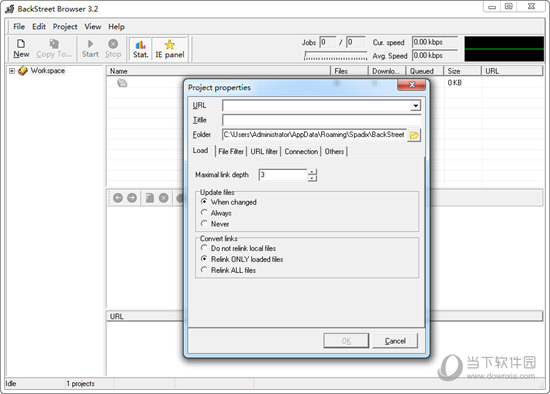Browse folder with yellow folder icon
The image size is (550, 394).
[x=414, y=135]
